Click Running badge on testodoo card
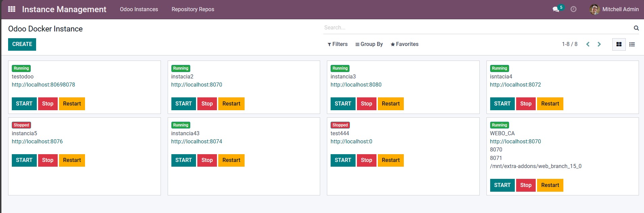The width and height of the screenshot is (644, 213). click(21, 68)
